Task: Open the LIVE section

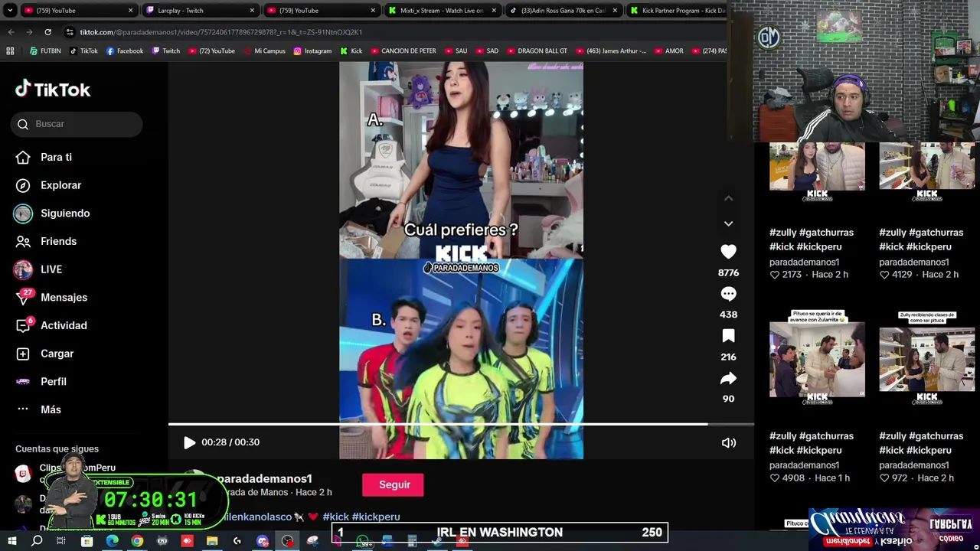Action: coord(38,269)
